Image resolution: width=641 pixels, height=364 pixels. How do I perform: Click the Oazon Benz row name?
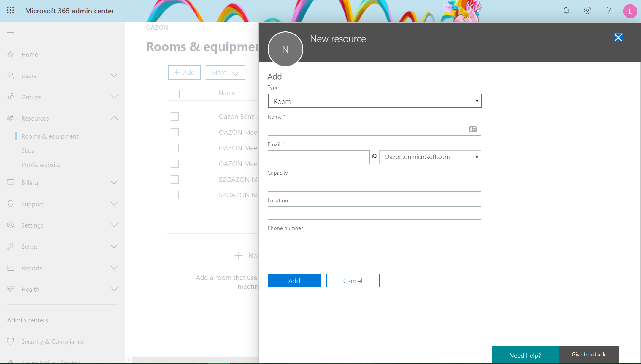(x=239, y=117)
